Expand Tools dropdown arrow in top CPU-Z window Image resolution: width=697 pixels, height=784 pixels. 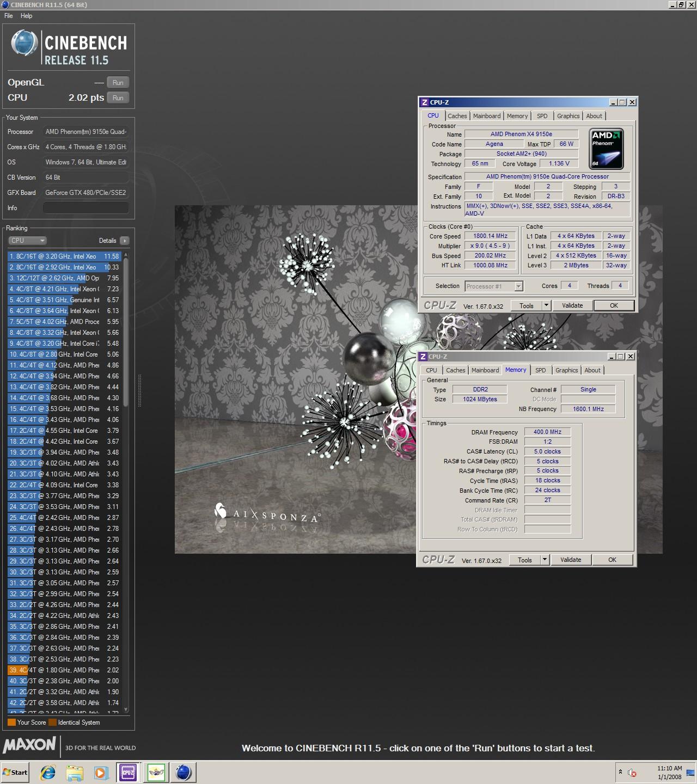tap(546, 305)
